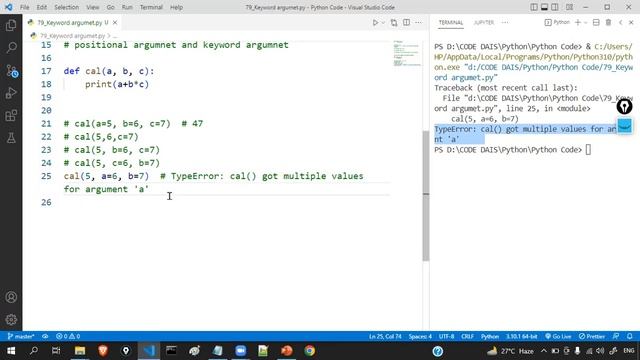Open the Zoom taskbar icon
Image resolution: width=640 pixels, height=360 pixels.
(240, 351)
